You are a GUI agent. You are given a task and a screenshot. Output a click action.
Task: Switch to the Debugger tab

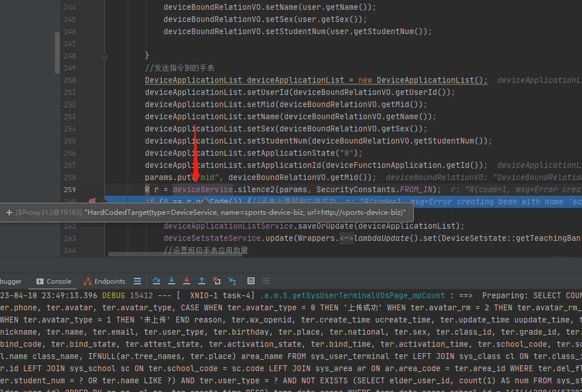(x=10, y=281)
